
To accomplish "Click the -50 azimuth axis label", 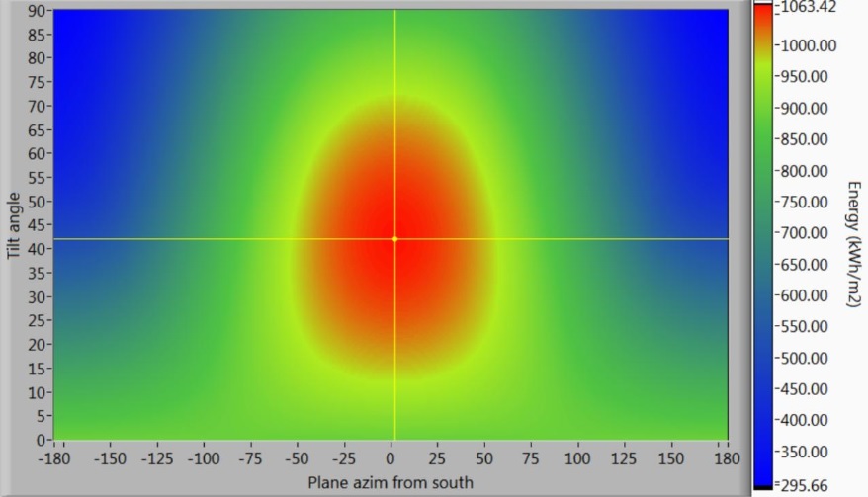I will 297,458.
